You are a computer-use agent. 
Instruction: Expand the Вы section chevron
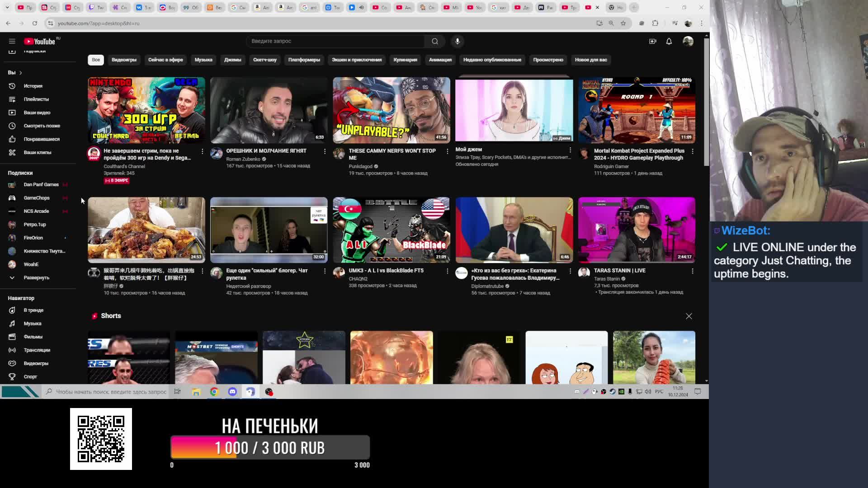pos(20,73)
